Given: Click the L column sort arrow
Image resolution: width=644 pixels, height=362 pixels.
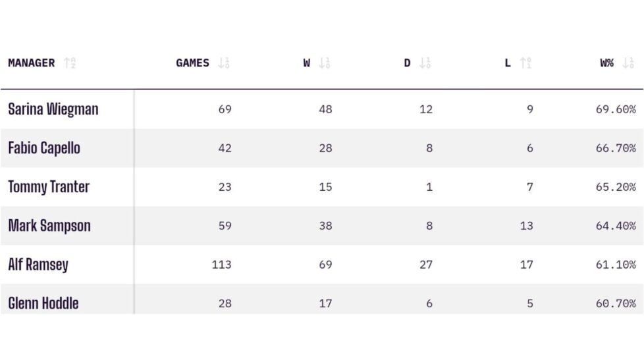Looking at the screenshot, I should click(x=525, y=63).
